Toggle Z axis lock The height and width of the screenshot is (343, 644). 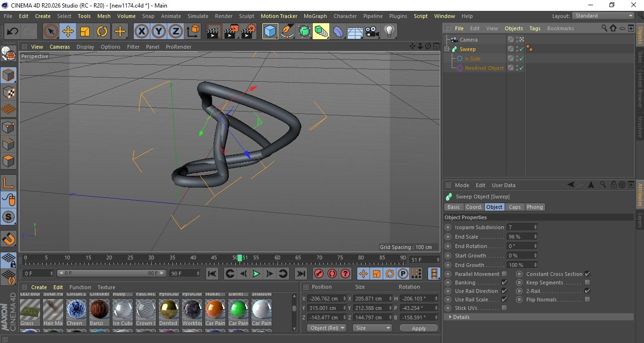[x=176, y=32]
